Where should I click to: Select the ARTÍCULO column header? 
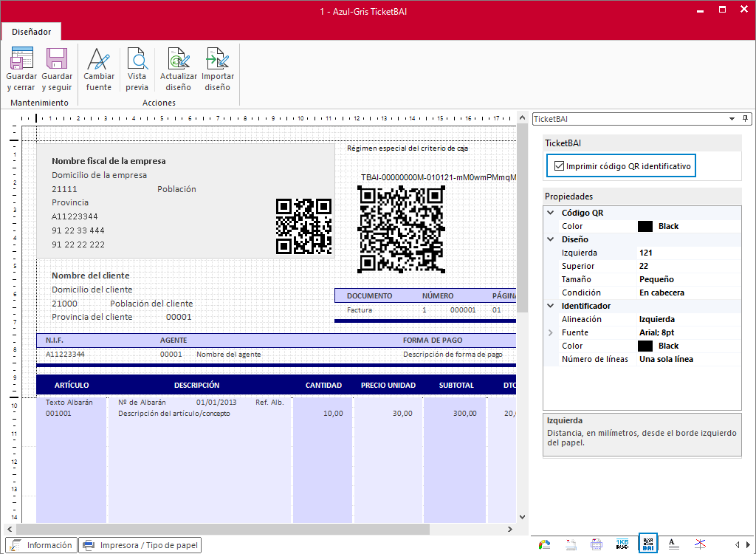(72, 385)
